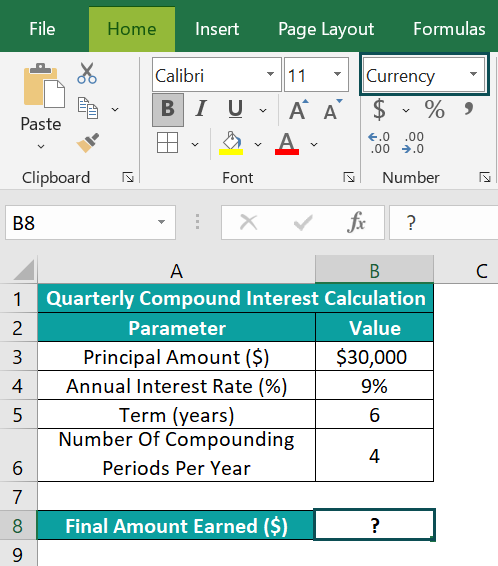498x566 pixels.
Task: Apply Accounting Number Format with dollar icon
Action: [x=379, y=109]
